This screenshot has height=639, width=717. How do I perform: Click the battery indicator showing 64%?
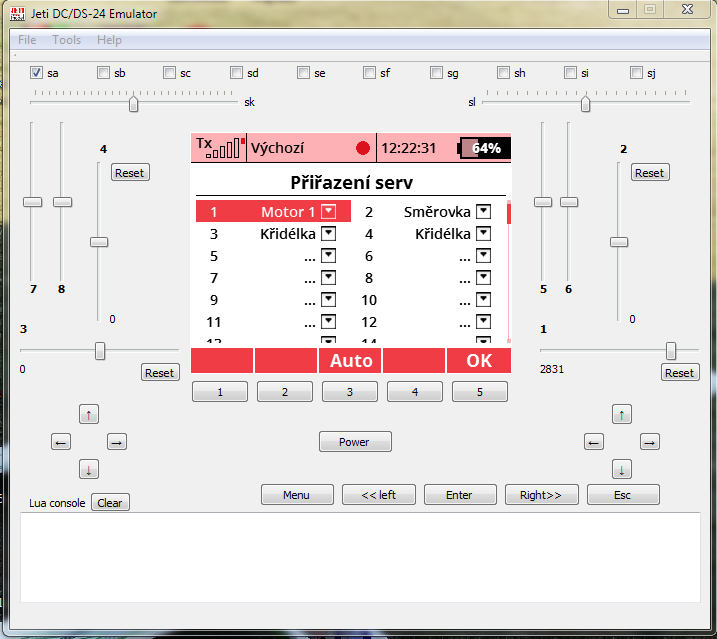pyautogui.click(x=484, y=148)
